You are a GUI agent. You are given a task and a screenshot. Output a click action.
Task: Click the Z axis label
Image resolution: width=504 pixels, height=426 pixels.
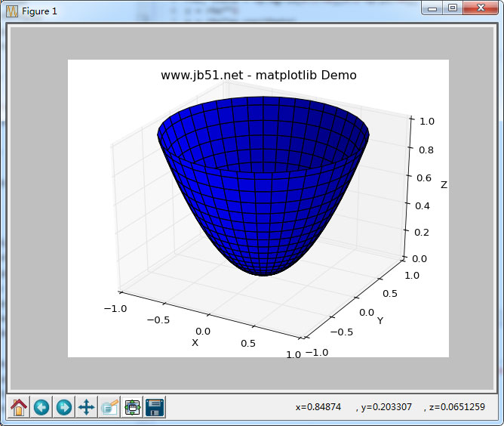click(444, 185)
